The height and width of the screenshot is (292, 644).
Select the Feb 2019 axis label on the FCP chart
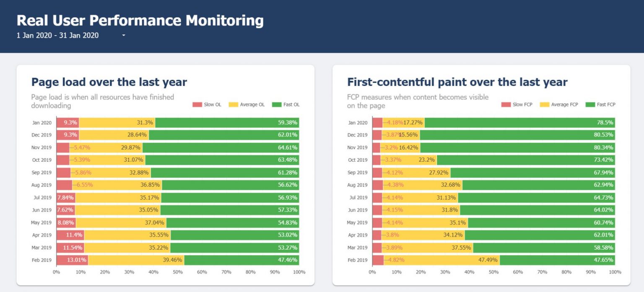point(358,260)
